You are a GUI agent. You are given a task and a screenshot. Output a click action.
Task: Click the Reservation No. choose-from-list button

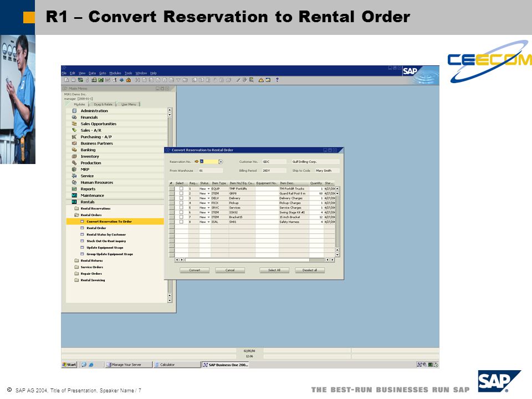221,161
